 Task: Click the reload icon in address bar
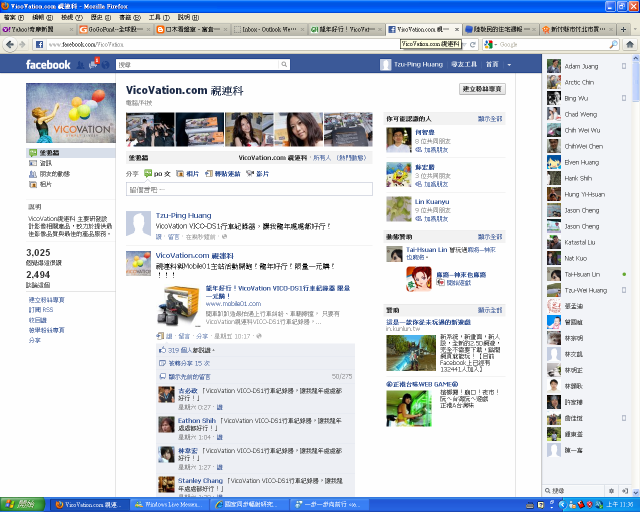[472, 45]
